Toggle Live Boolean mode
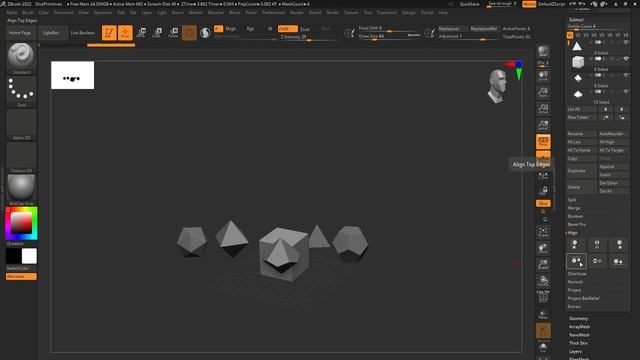 point(83,33)
